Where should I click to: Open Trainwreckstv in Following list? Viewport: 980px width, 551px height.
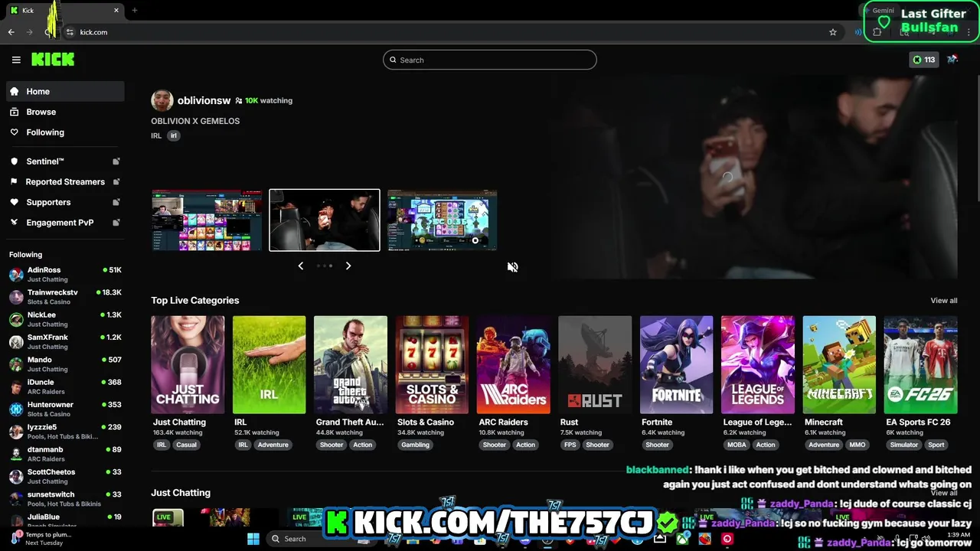tap(65, 297)
